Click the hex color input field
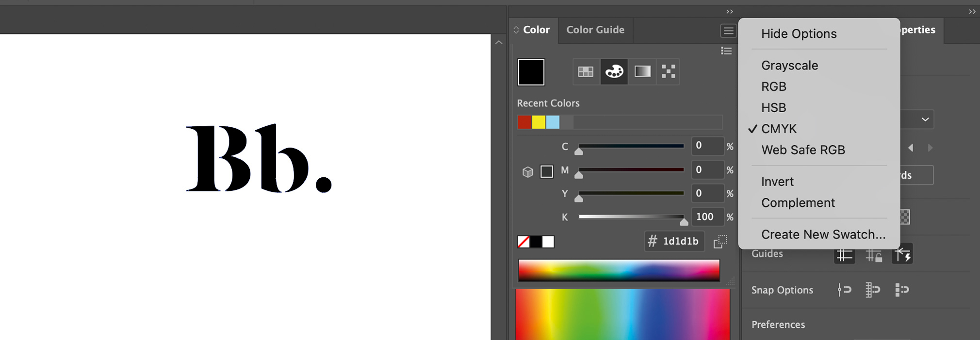Viewport: 980px width, 340px height. tap(680, 241)
